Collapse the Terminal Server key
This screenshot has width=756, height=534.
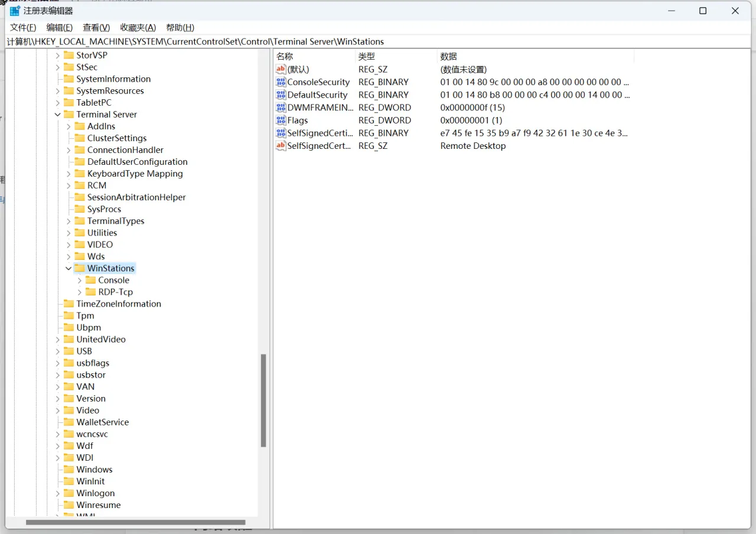57,115
